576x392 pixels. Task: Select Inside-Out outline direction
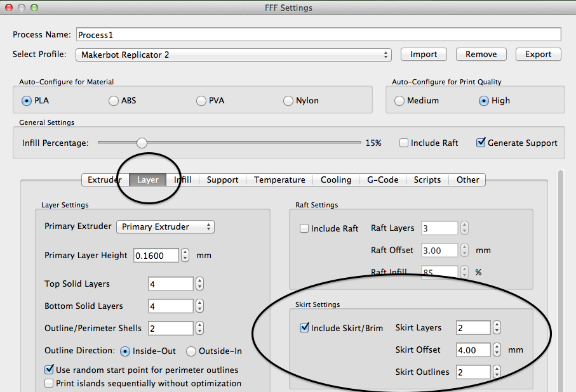pos(125,351)
